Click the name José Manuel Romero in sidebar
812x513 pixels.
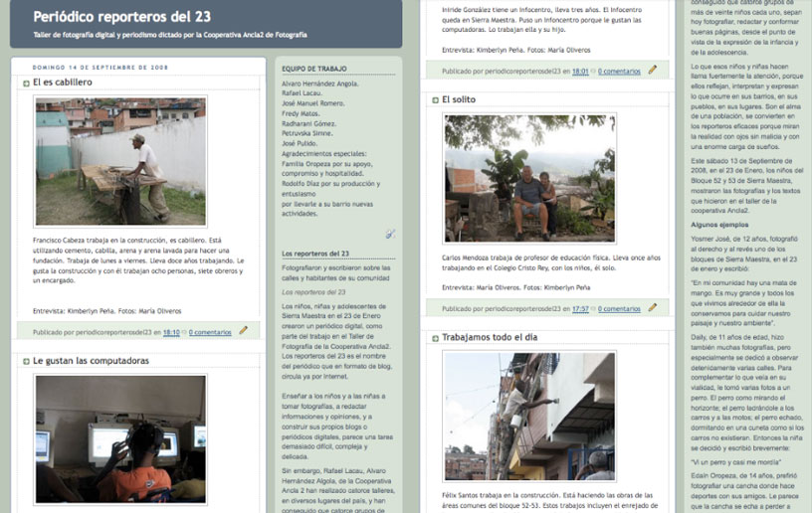pos(313,103)
